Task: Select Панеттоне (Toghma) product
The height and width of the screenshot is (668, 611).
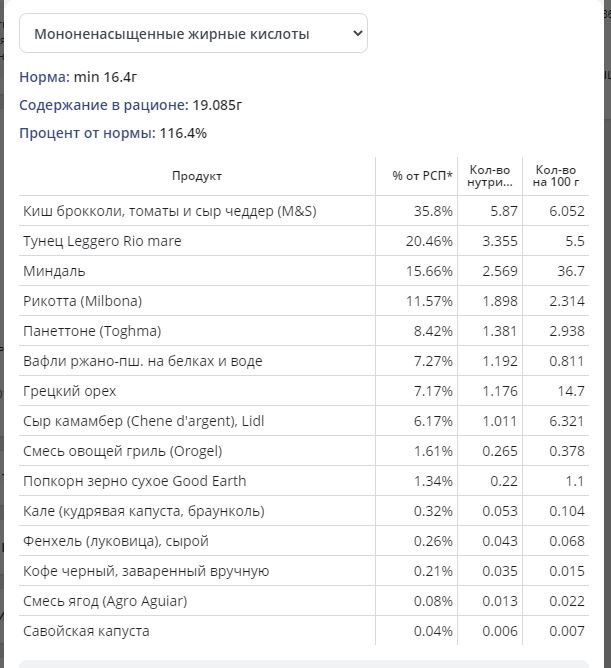Action: [x=304, y=331]
